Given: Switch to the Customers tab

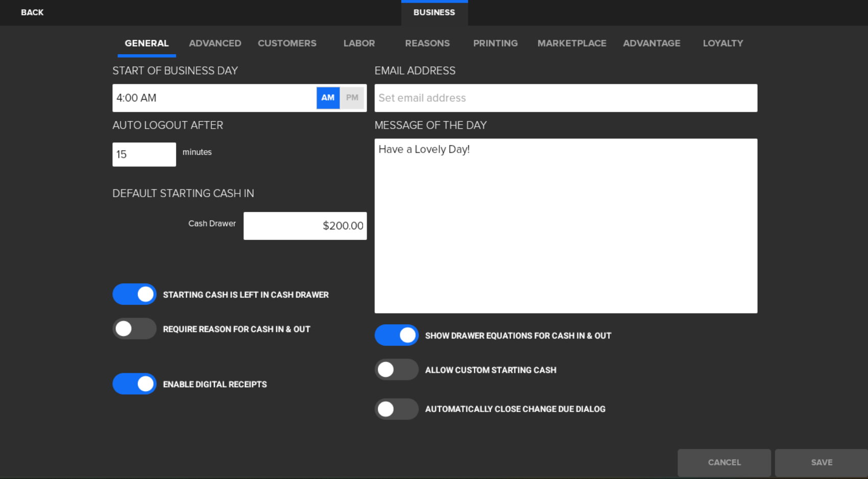Looking at the screenshot, I should point(287,43).
